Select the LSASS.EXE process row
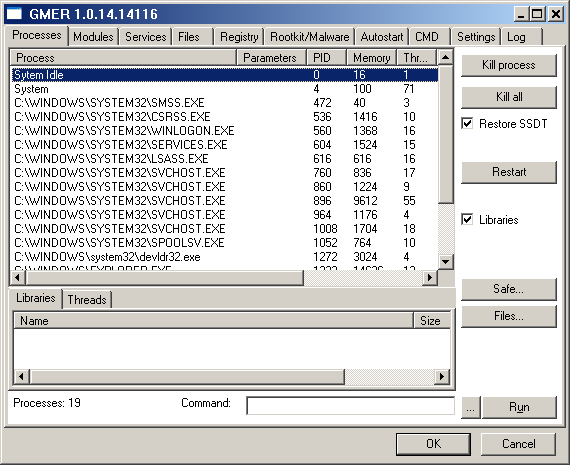This screenshot has height=465, width=570. click(224, 159)
